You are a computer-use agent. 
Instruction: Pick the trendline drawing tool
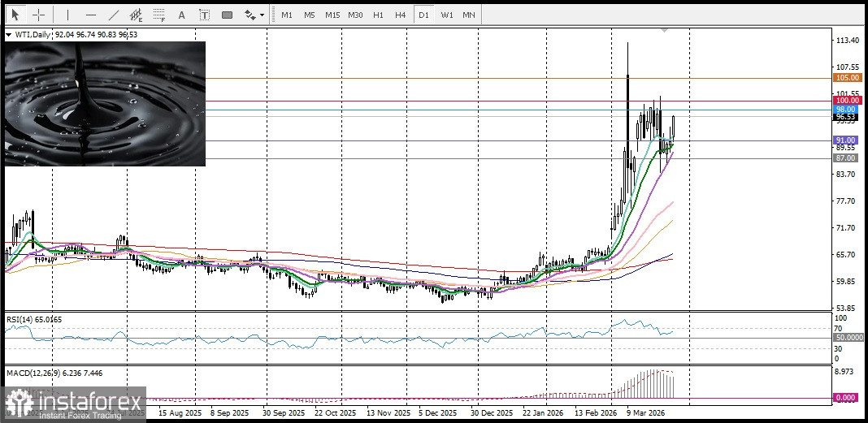pyautogui.click(x=113, y=15)
